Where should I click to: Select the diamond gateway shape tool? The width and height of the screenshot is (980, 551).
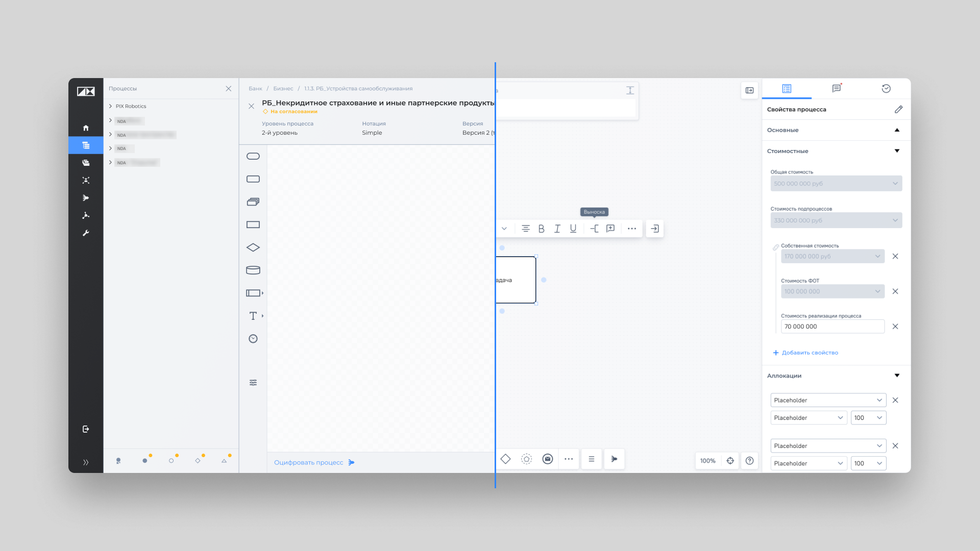point(253,247)
